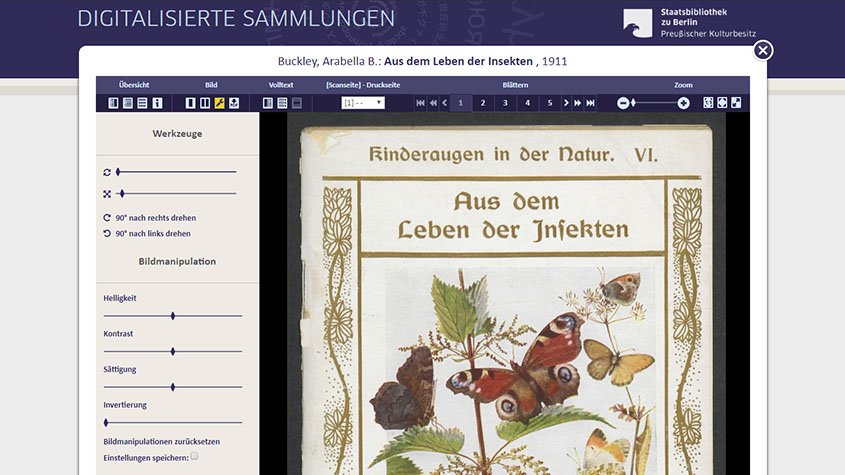
Task: Click the Bild toolbar label
Action: tap(211, 85)
